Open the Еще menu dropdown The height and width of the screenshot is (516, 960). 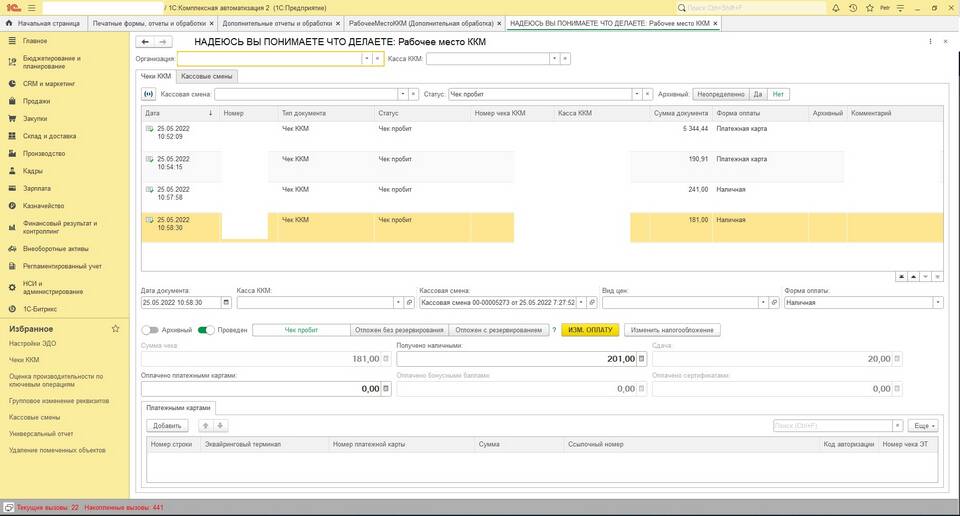[924, 425]
